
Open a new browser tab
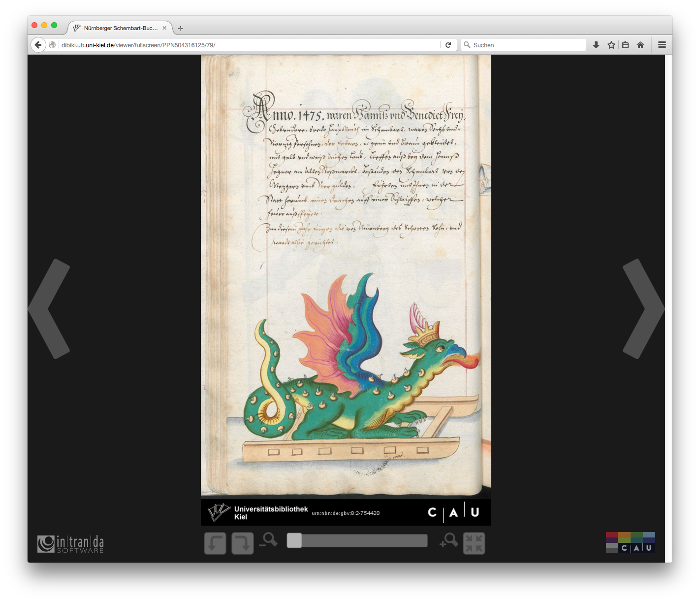[x=181, y=29]
